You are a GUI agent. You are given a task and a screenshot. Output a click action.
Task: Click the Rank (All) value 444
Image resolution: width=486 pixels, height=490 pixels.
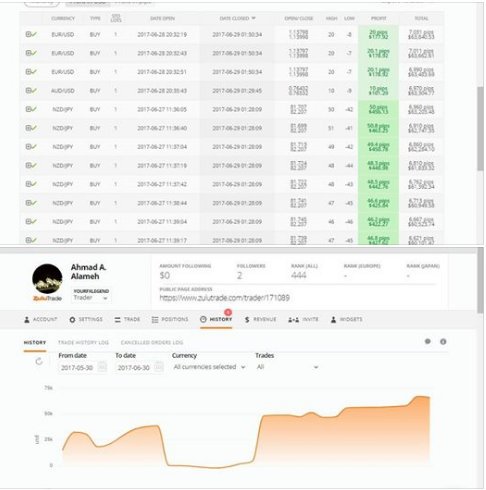298,275
